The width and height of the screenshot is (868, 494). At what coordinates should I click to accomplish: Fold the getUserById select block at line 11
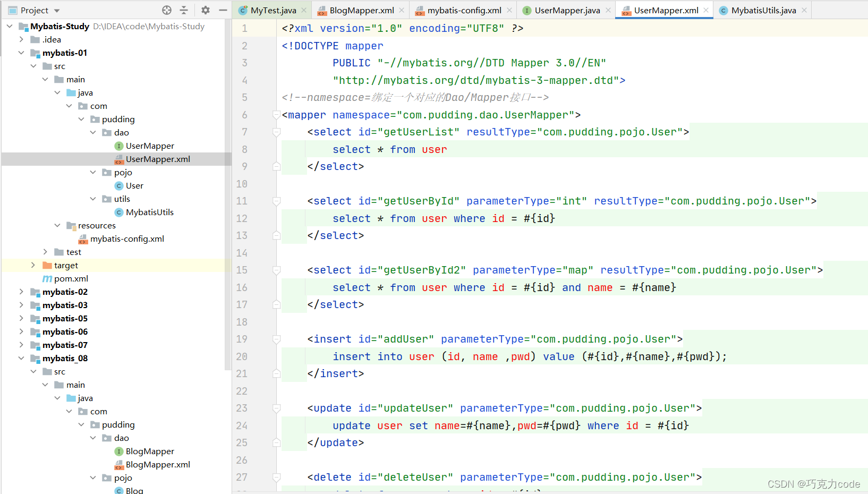pyautogui.click(x=276, y=201)
